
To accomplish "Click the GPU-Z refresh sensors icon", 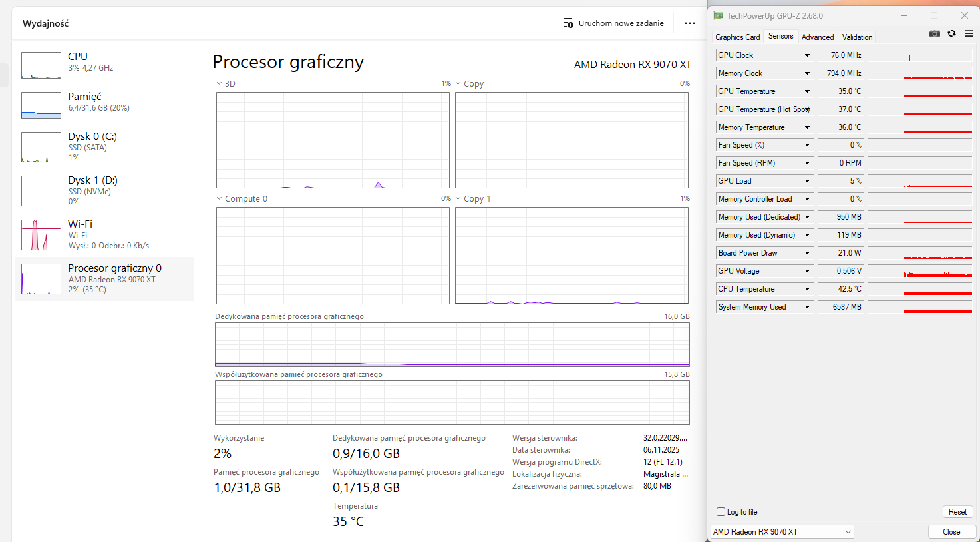I will tap(951, 33).
